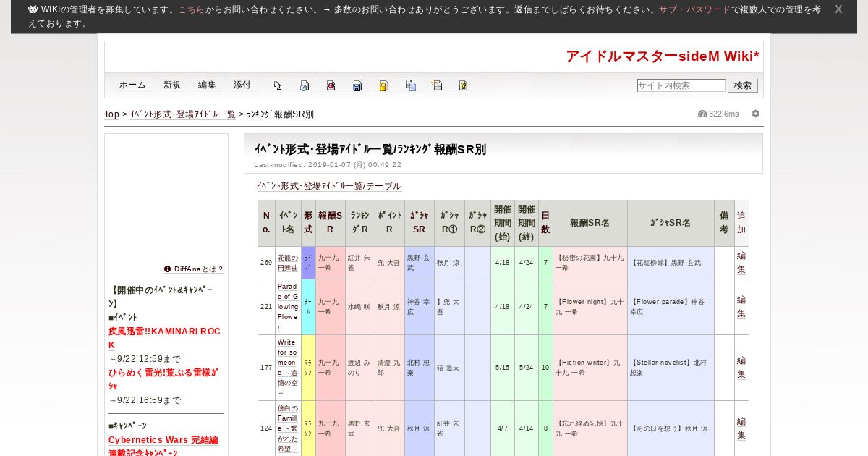Open 傍白のFamille event link

[288, 428]
